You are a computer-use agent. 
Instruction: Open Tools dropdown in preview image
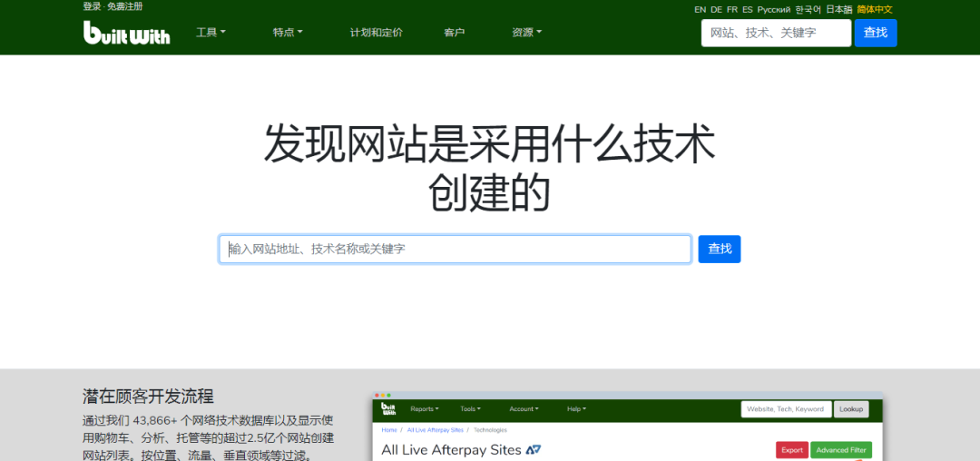(x=470, y=409)
